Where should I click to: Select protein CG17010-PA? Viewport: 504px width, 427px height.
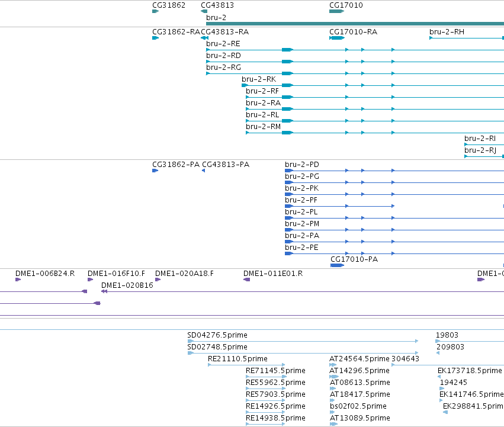pyautogui.click(x=337, y=265)
